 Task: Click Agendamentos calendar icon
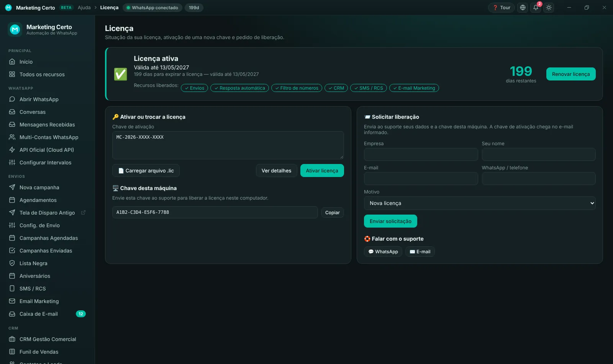pyautogui.click(x=12, y=200)
